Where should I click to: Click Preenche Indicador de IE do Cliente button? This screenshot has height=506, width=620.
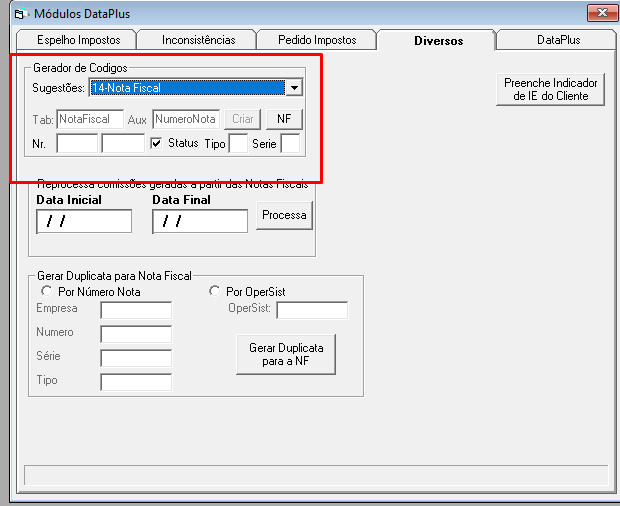pyautogui.click(x=550, y=89)
